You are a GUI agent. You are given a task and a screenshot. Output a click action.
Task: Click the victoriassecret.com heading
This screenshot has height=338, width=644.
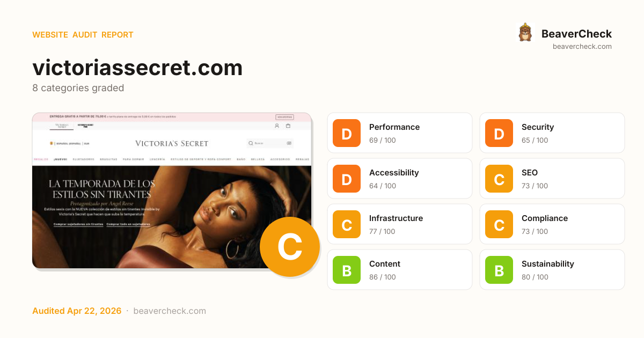click(x=137, y=68)
